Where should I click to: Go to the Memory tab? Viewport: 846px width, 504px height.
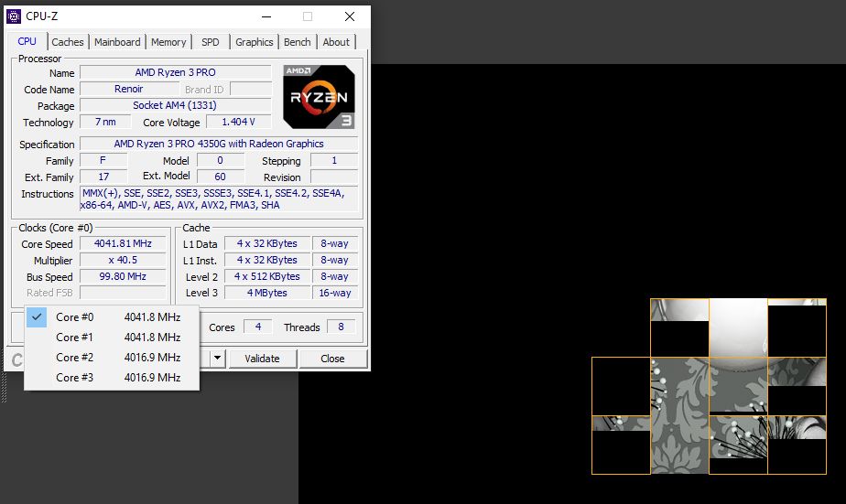coord(168,42)
